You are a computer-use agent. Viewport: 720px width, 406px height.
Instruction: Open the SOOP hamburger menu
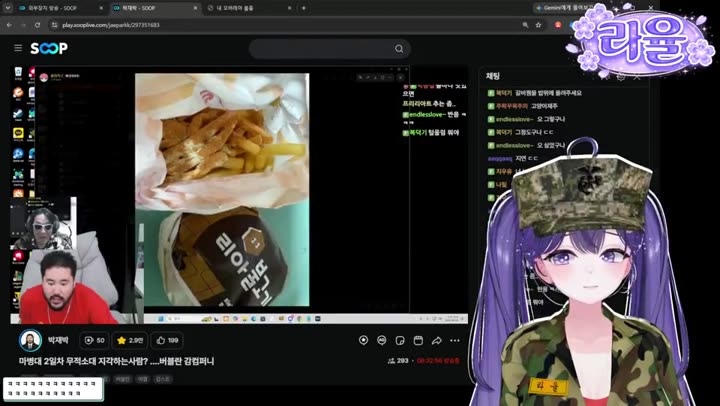coord(18,48)
